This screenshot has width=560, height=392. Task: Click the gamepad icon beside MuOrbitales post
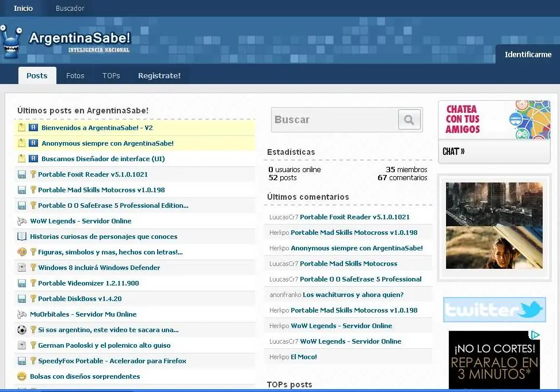(x=22, y=314)
